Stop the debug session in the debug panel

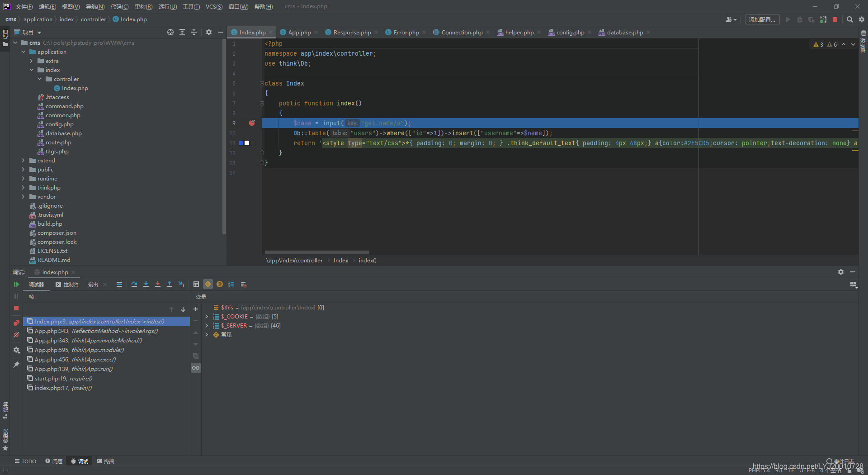pos(16,308)
